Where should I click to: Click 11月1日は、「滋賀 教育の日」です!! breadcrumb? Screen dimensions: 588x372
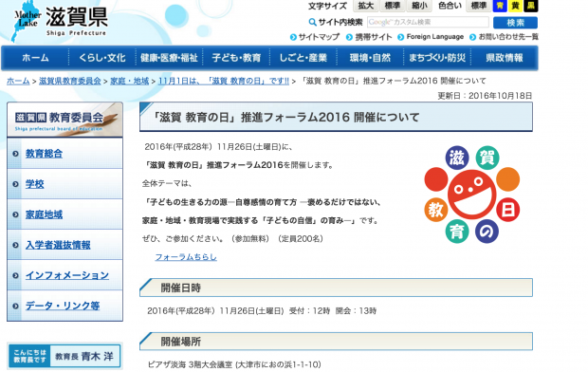click(224, 81)
